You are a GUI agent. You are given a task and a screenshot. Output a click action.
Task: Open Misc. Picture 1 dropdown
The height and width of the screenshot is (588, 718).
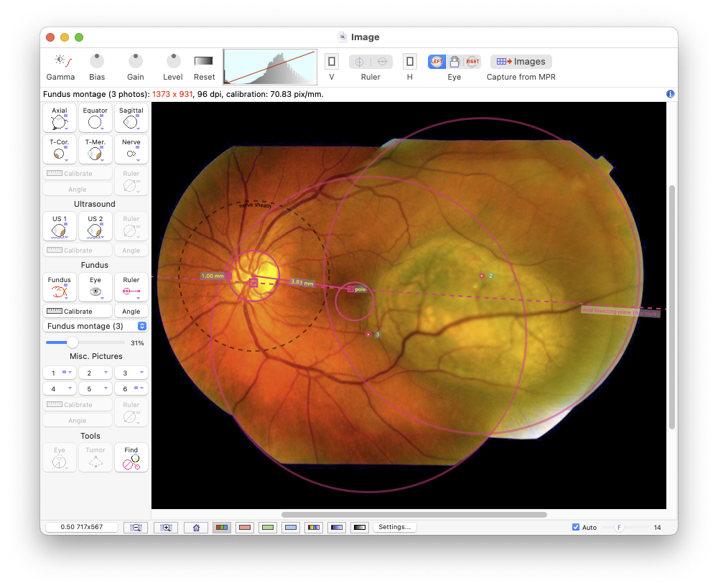pos(60,373)
